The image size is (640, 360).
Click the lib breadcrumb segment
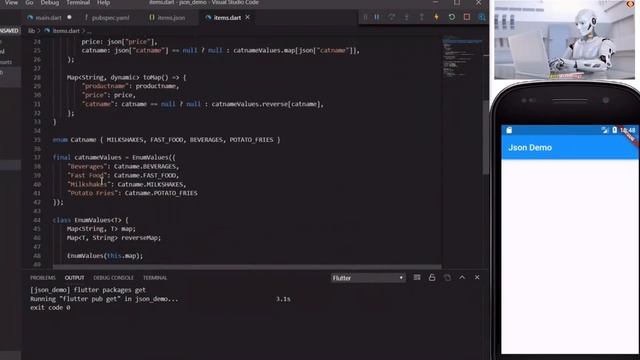click(31, 31)
